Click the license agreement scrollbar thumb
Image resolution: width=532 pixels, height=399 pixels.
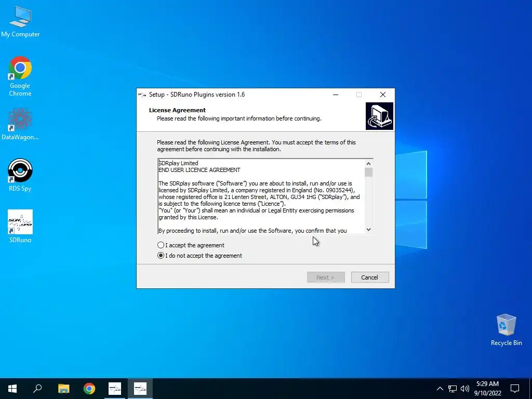tap(368, 172)
